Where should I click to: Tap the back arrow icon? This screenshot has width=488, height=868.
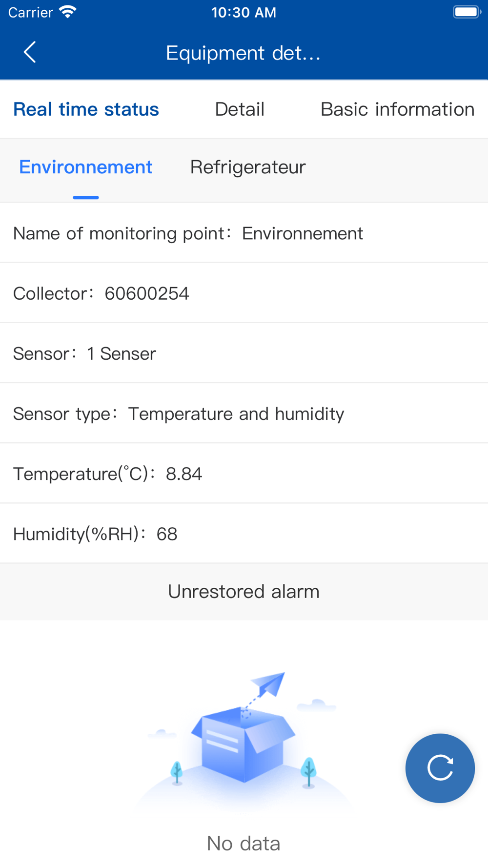(30, 52)
